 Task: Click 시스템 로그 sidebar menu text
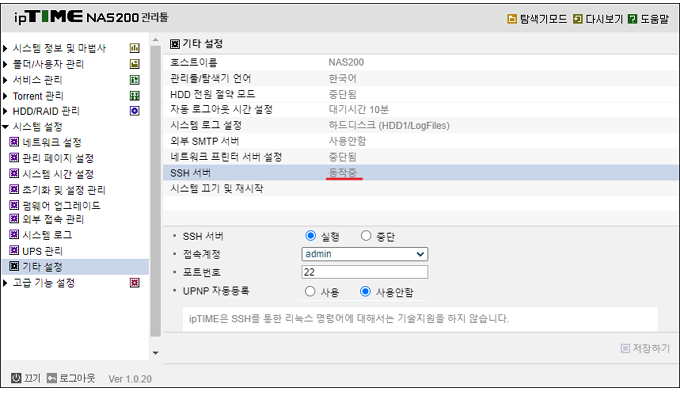click(47, 235)
